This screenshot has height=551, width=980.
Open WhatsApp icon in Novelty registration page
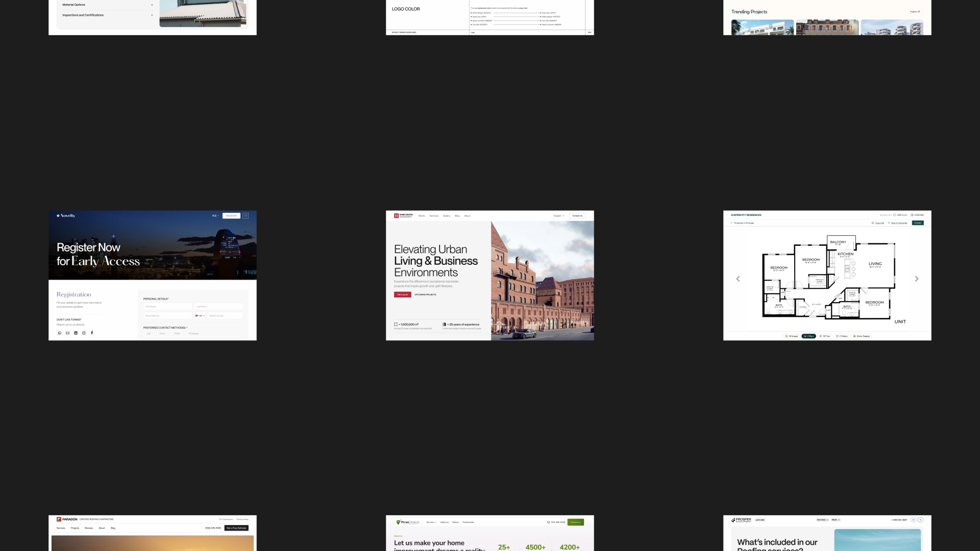(60, 333)
